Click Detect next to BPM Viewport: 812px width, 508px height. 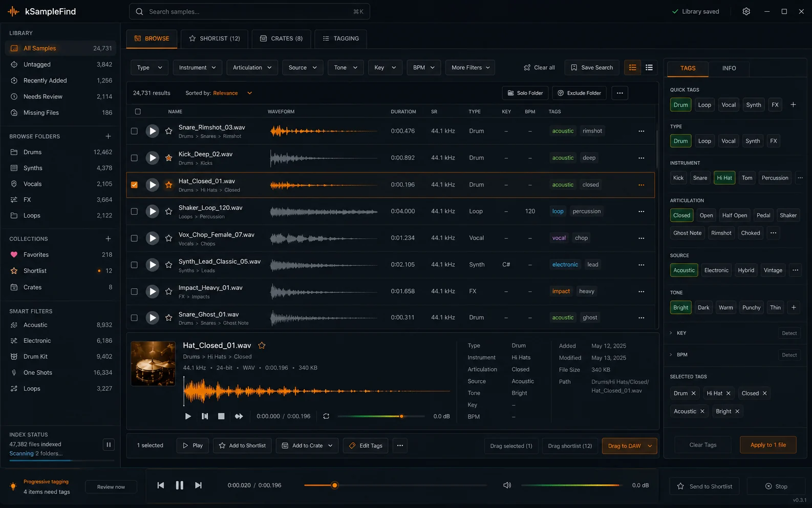click(789, 355)
